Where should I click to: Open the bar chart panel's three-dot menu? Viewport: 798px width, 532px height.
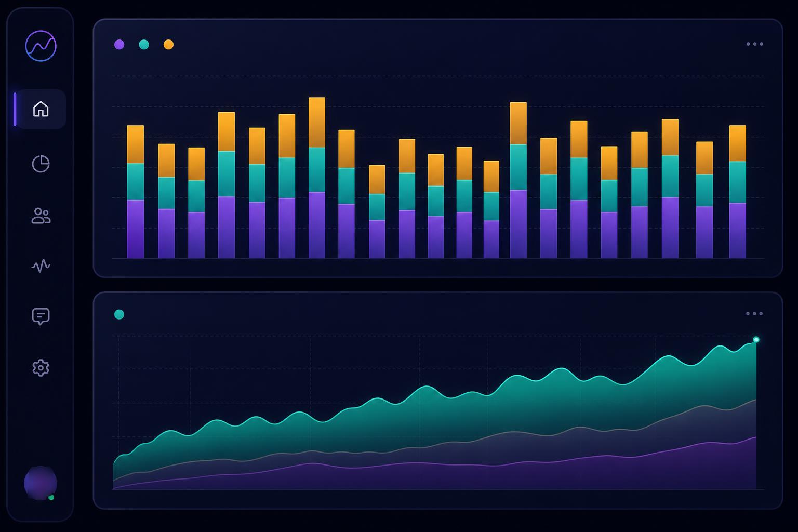tap(754, 44)
